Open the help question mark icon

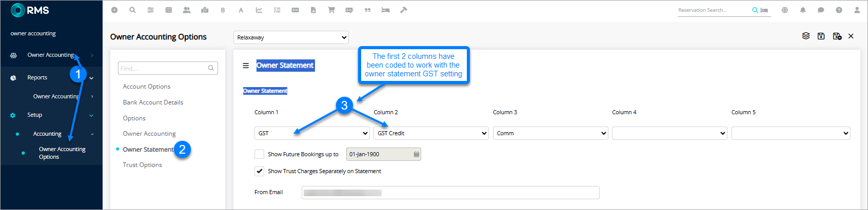point(839,10)
